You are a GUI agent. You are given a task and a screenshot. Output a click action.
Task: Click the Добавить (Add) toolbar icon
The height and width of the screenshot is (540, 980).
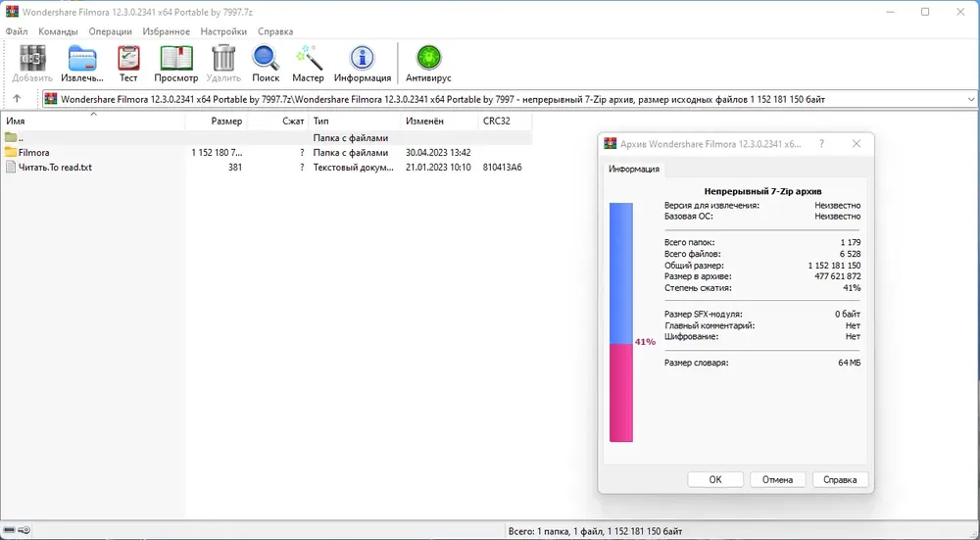(x=32, y=58)
